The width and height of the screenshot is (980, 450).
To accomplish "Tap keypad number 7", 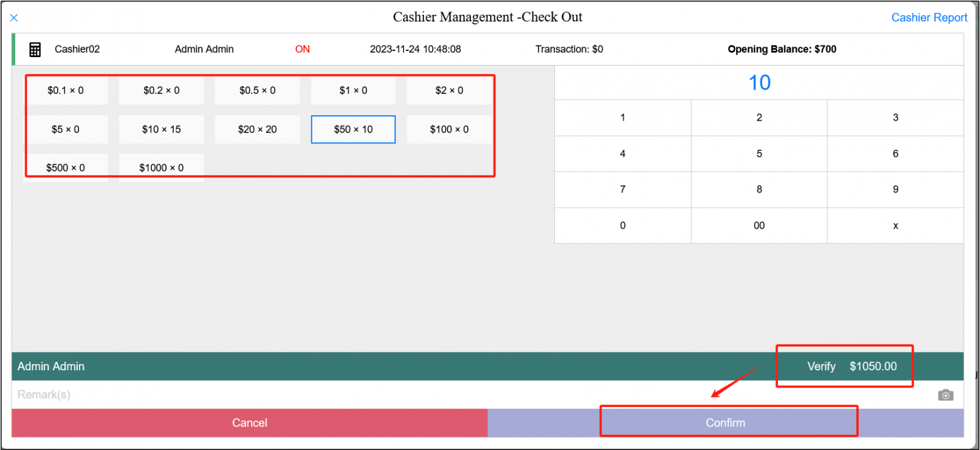I will click(622, 189).
